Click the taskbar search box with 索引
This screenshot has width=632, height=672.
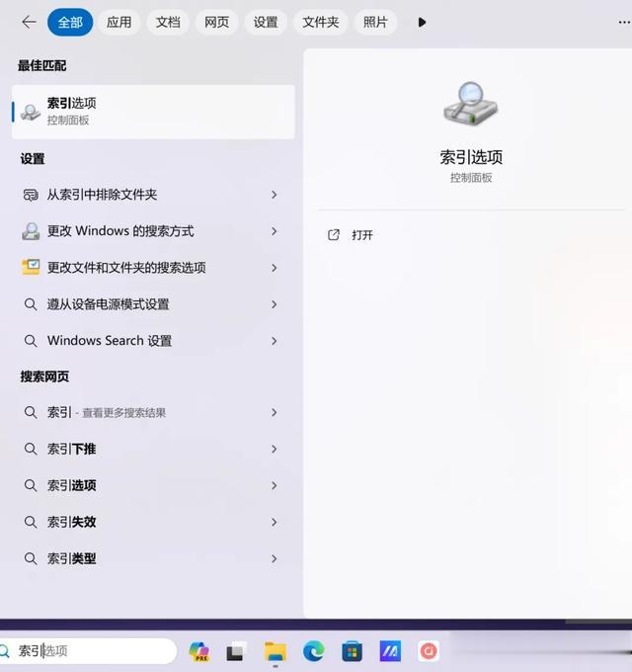tap(88, 651)
